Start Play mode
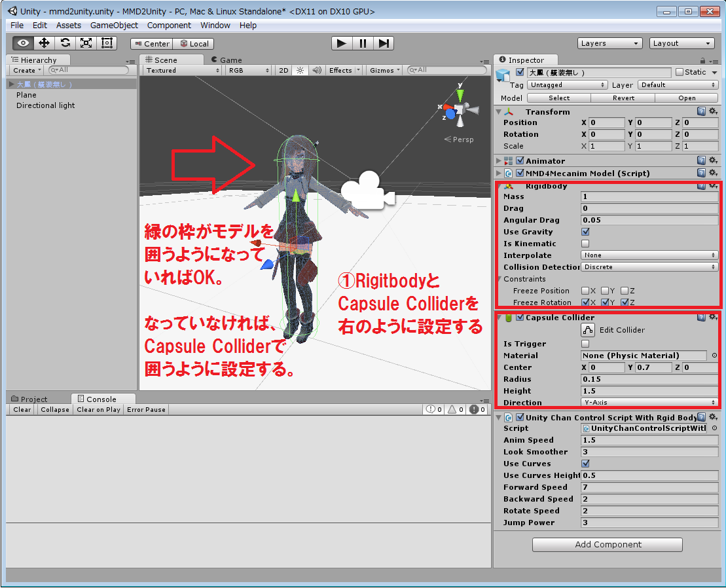The width and height of the screenshot is (726, 588). pos(342,43)
